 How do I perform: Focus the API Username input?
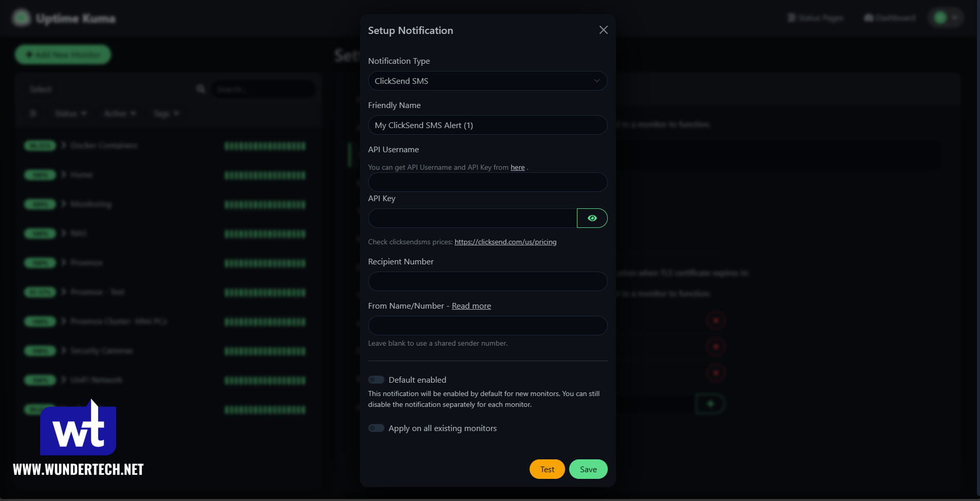487,182
